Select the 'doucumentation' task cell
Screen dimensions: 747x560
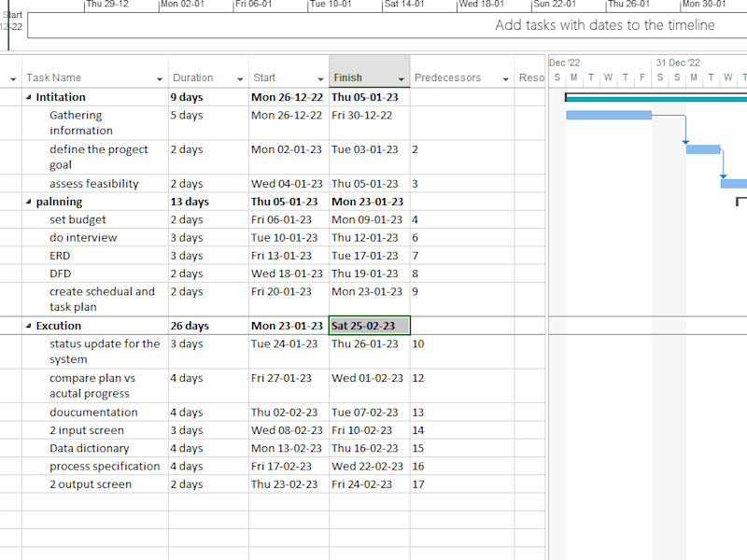(x=95, y=413)
